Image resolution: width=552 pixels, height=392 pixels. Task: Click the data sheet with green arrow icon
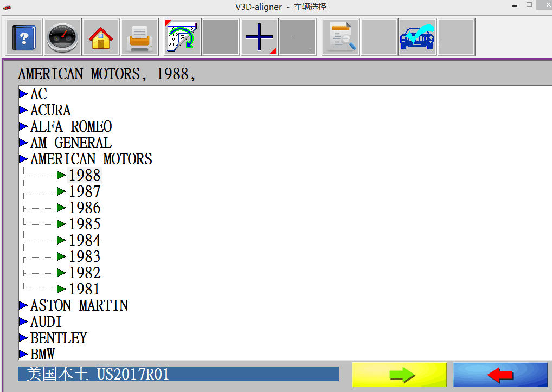182,37
